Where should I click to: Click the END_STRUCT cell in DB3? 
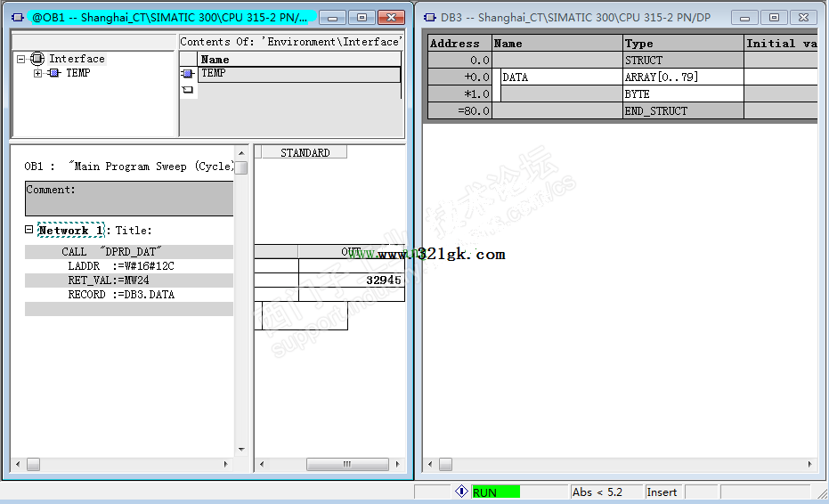pyautogui.click(x=683, y=111)
